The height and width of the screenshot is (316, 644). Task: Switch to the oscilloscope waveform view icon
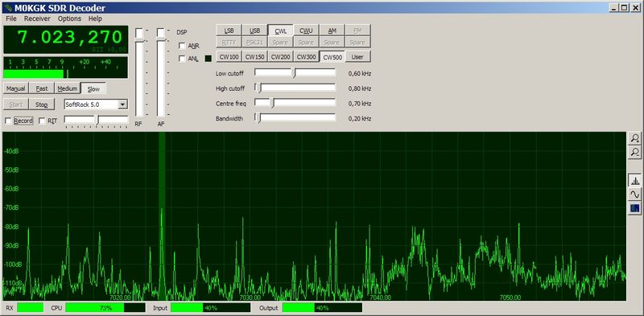(x=635, y=194)
